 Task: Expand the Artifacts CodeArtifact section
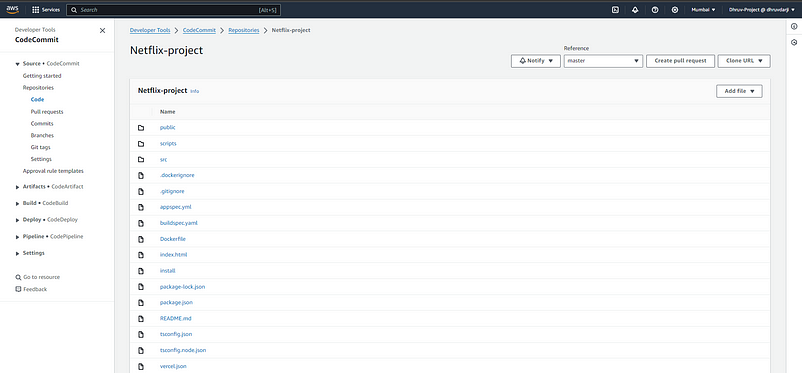point(18,187)
